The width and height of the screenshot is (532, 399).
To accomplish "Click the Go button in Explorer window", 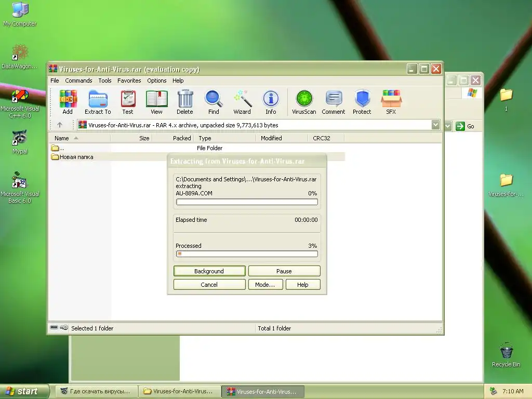I will 465,126.
